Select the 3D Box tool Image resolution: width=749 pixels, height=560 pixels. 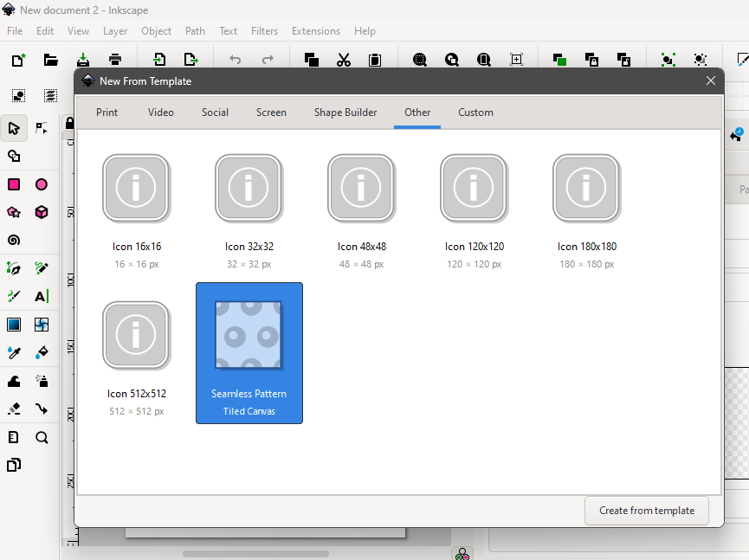click(42, 212)
